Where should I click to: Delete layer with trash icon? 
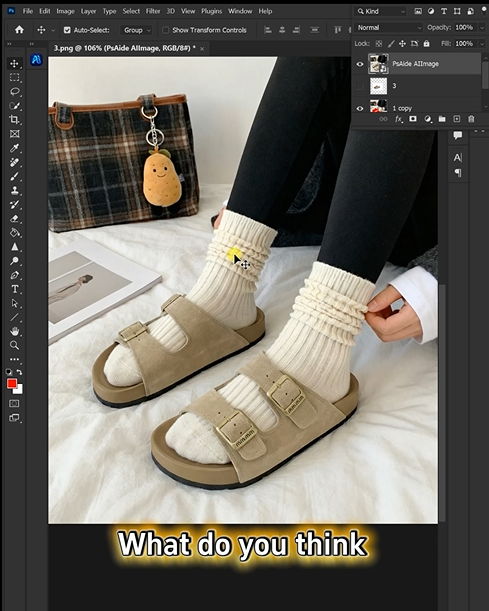(471, 119)
